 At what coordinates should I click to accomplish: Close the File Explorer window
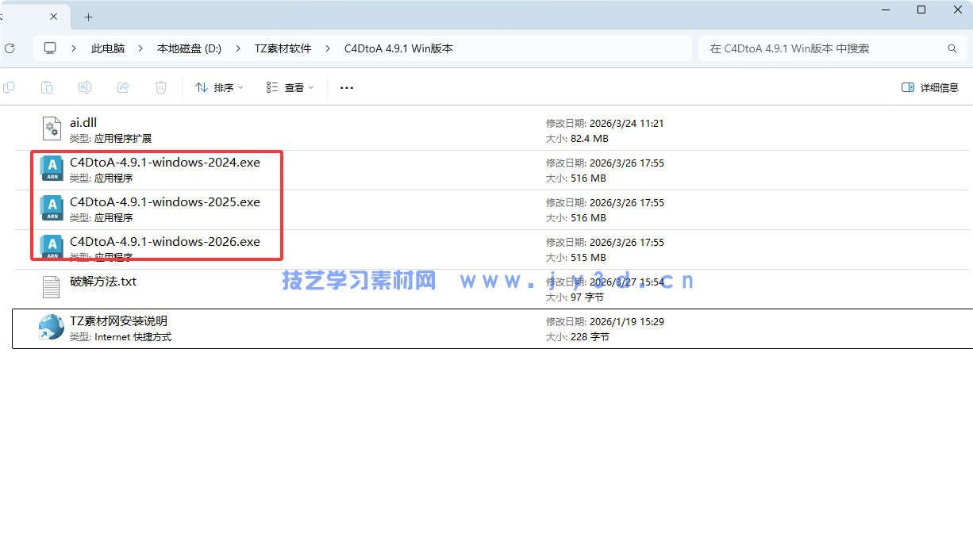pos(956,10)
